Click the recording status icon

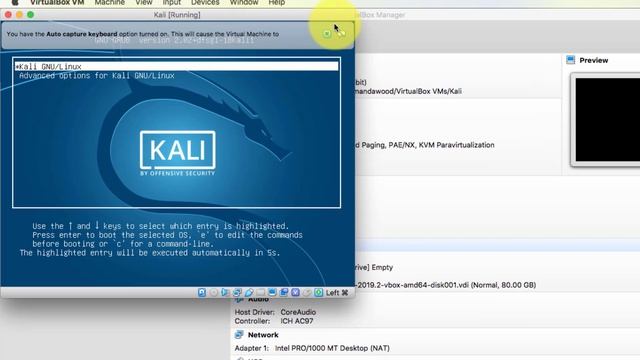pyautogui.click(x=284, y=293)
